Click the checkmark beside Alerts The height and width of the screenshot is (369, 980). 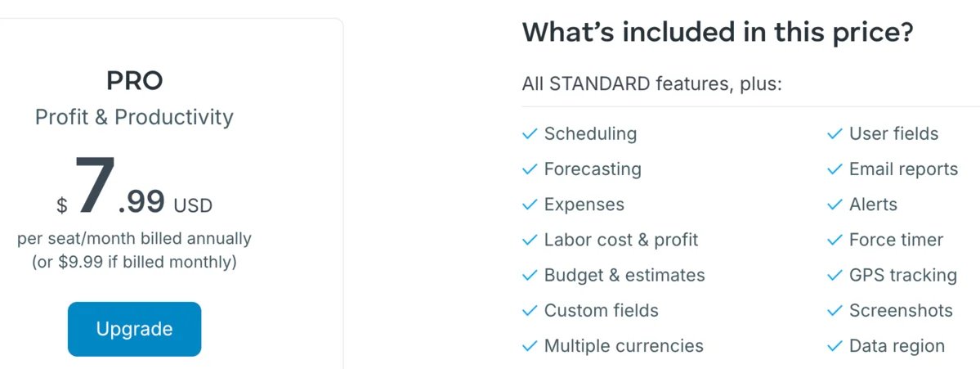pyautogui.click(x=835, y=205)
